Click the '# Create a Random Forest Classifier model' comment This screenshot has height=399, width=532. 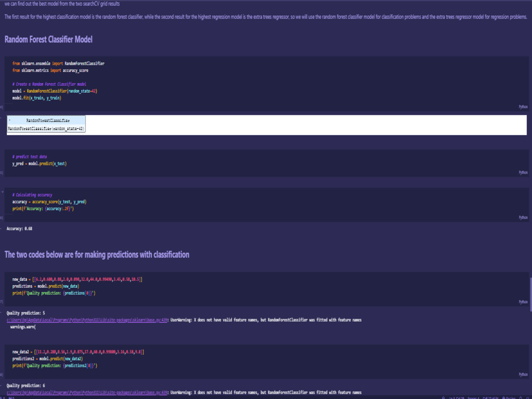[x=49, y=84]
